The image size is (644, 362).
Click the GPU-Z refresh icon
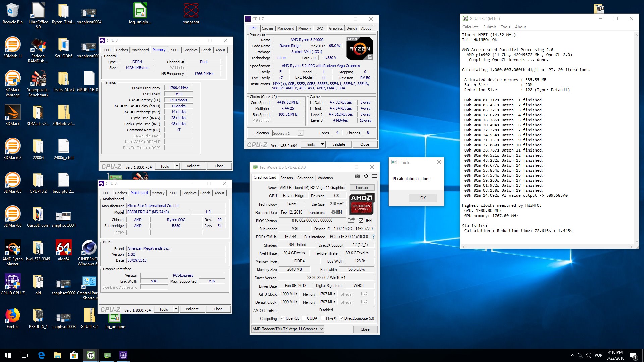point(366,176)
